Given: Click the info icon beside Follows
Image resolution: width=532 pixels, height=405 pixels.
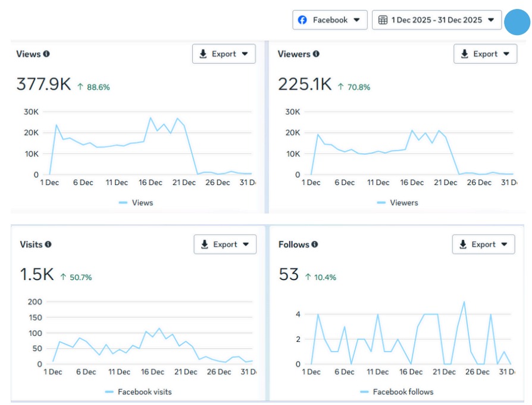Looking at the screenshot, I should [x=315, y=244].
